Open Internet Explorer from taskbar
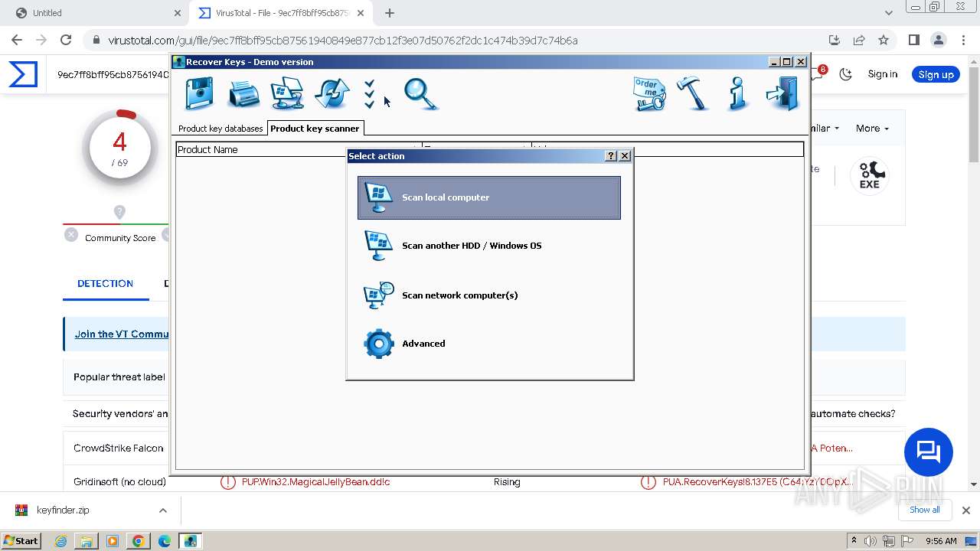The height and width of the screenshot is (551, 980). click(60, 541)
